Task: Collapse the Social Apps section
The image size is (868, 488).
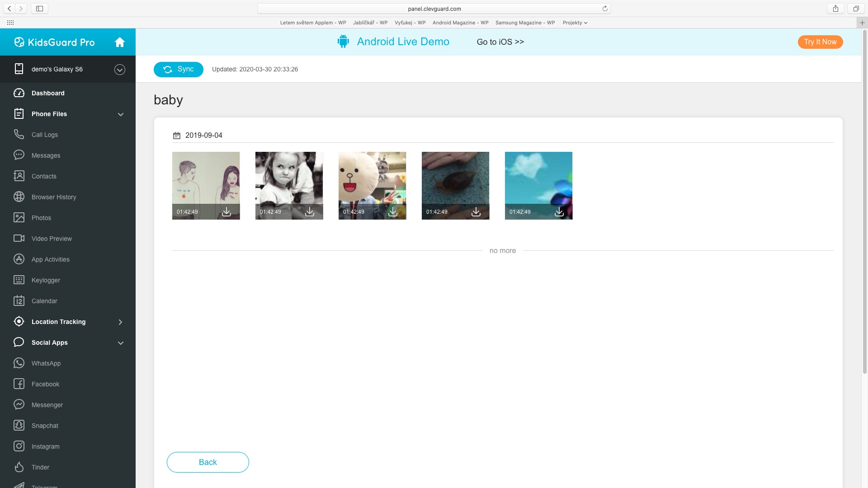Action: click(121, 343)
